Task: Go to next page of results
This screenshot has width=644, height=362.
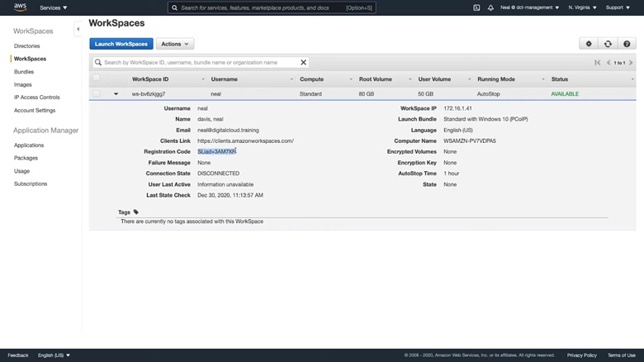Action: coord(631,63)
